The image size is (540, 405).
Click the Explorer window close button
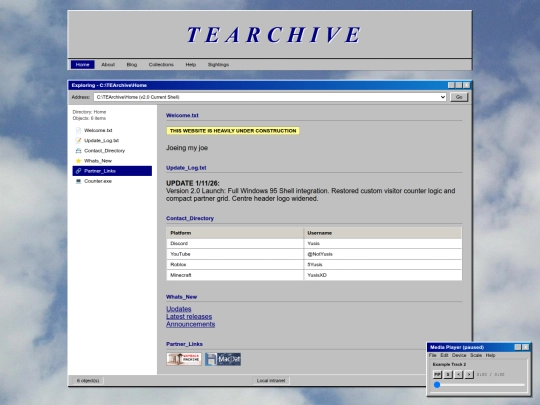[x=467, y=85]
